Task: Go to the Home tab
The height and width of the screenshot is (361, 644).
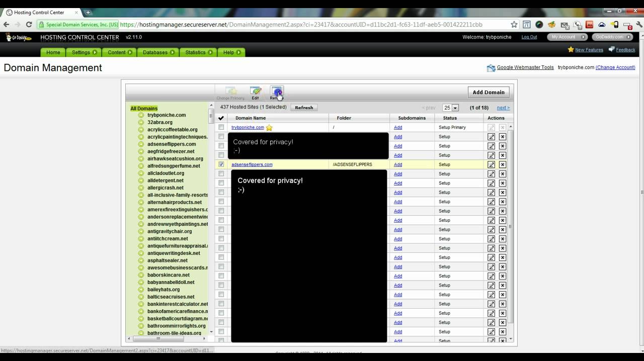Action: tap(53, 52)
